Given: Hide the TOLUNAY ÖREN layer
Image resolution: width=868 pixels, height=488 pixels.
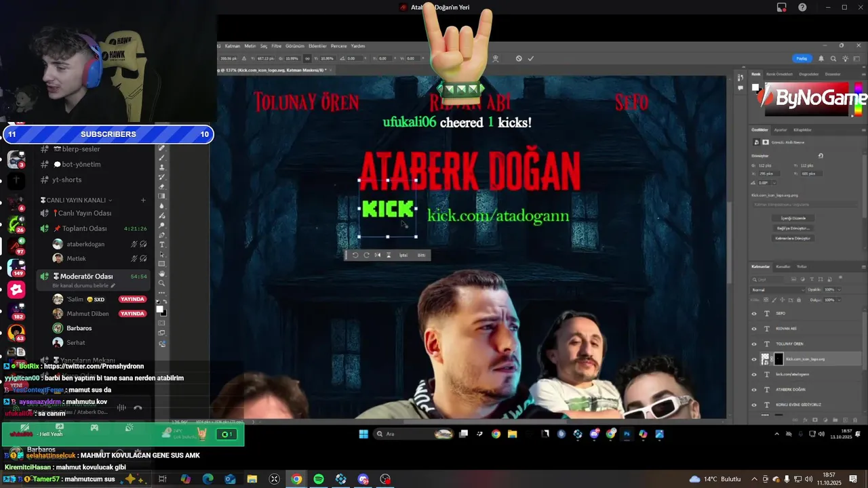Looking at the screenshot, I should [x=754, y=344].
